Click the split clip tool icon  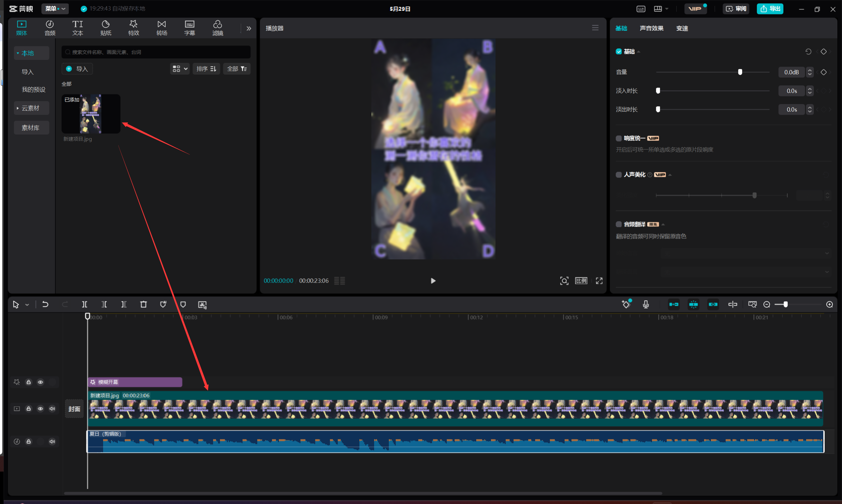(84, 304)
